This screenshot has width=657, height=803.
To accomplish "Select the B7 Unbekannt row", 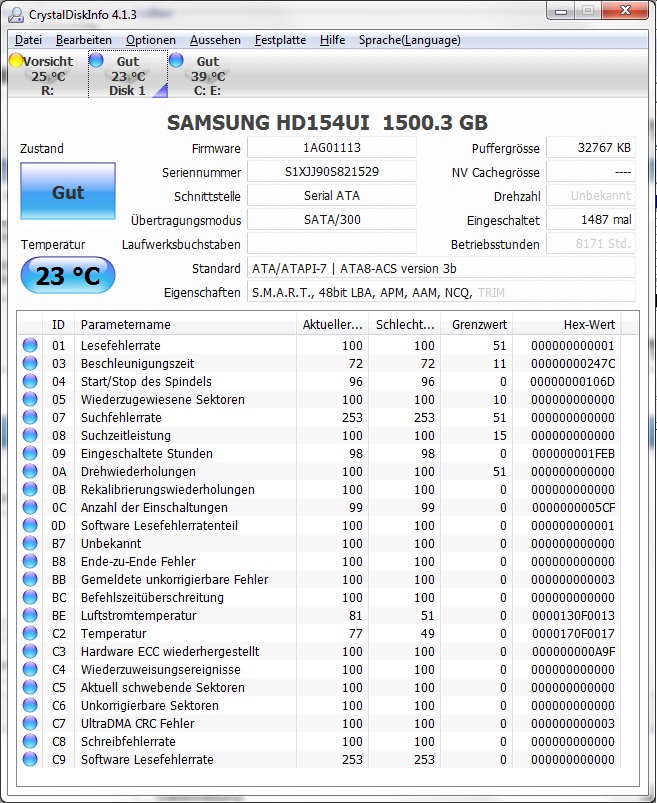I will coord(320,543).
